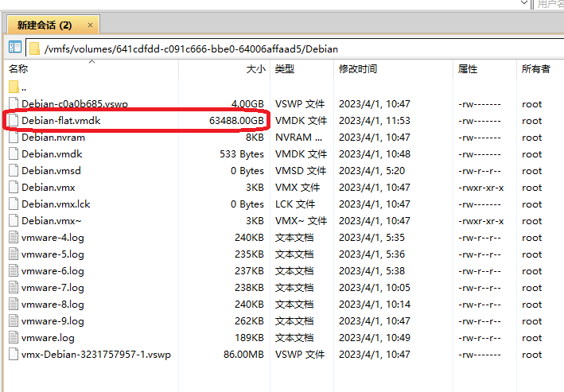Click the 189KB size cell
Screen dimensions: 564x392
click(x=249, y=338)
